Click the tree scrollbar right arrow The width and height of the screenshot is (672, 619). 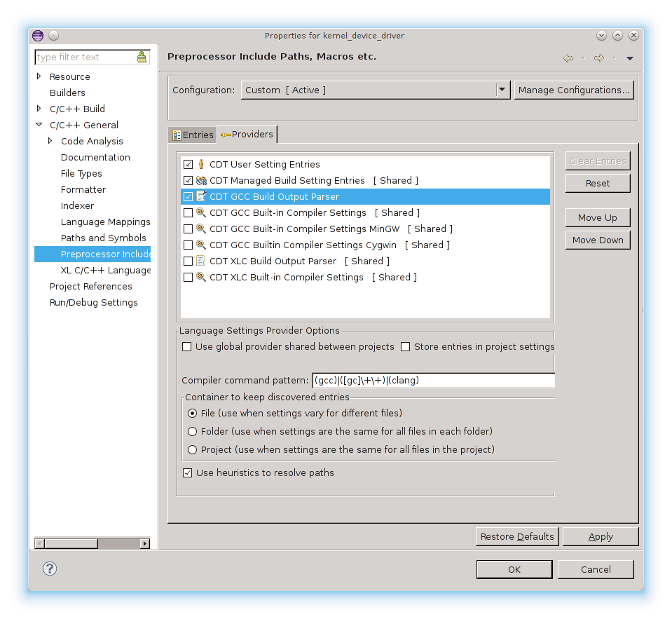pyautogui.click(x=145, y=543)
